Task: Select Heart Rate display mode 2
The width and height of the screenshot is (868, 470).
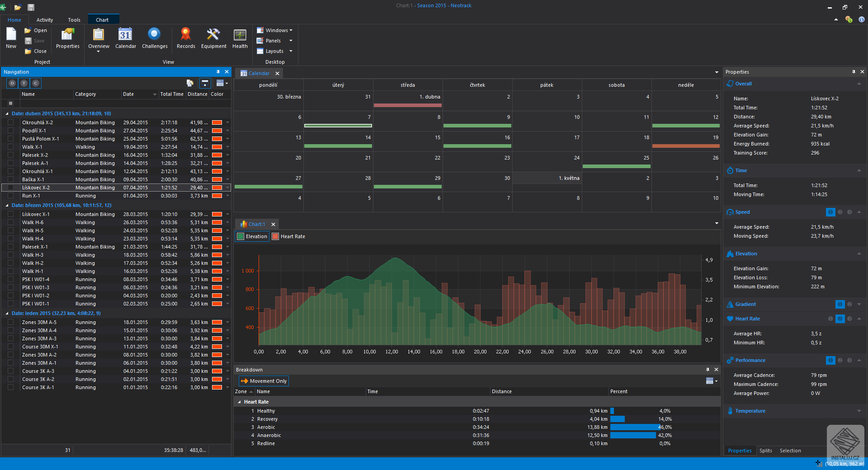Action: click(840, 319)
